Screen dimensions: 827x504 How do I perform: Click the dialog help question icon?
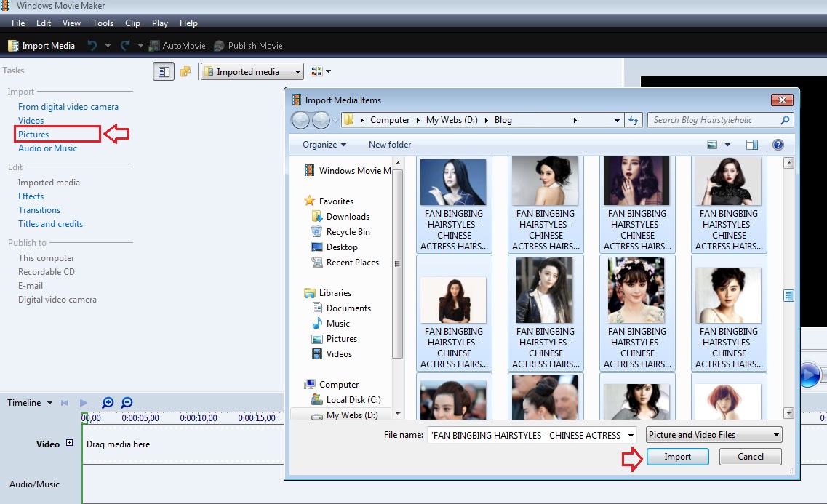coord(778,145)
